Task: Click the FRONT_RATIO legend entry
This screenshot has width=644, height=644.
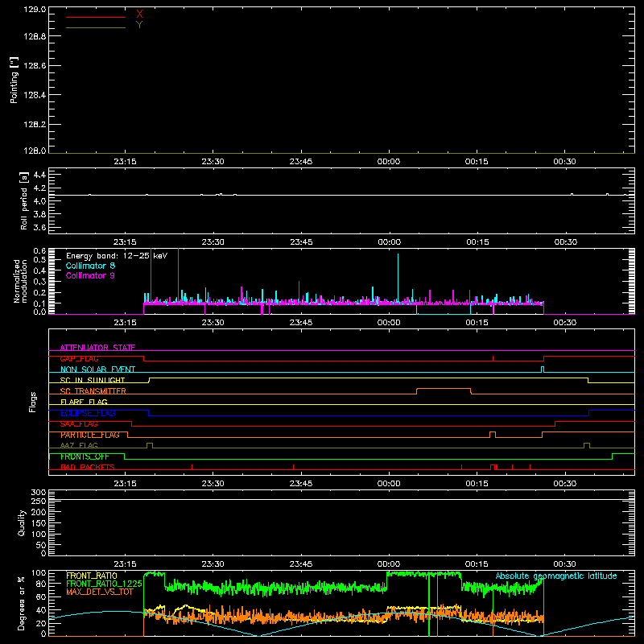Action: click(x=92, y=576)
